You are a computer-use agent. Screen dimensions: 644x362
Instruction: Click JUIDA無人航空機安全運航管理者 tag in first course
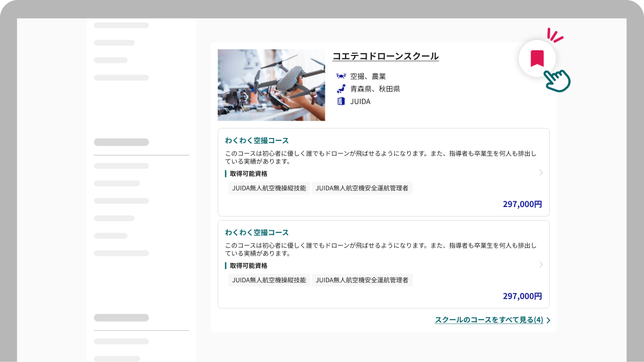click(x=362, y=188)
